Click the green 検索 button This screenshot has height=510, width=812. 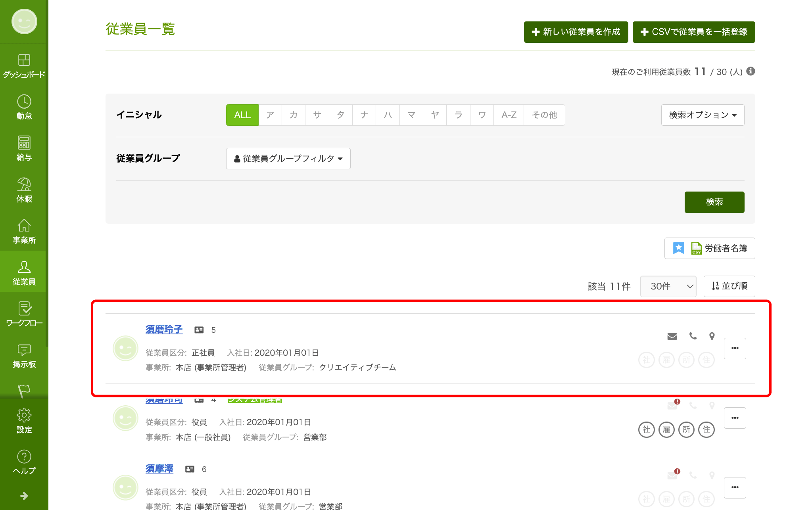click(x=714, y=202)
